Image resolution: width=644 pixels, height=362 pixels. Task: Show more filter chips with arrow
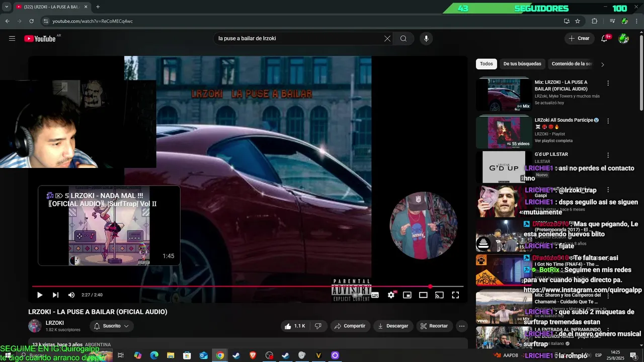(x=603, y=64)
